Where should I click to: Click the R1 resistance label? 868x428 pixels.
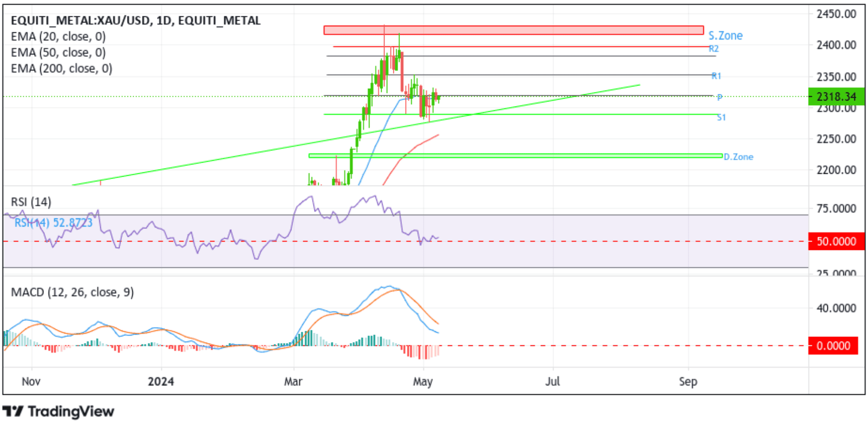pos(716,76)
